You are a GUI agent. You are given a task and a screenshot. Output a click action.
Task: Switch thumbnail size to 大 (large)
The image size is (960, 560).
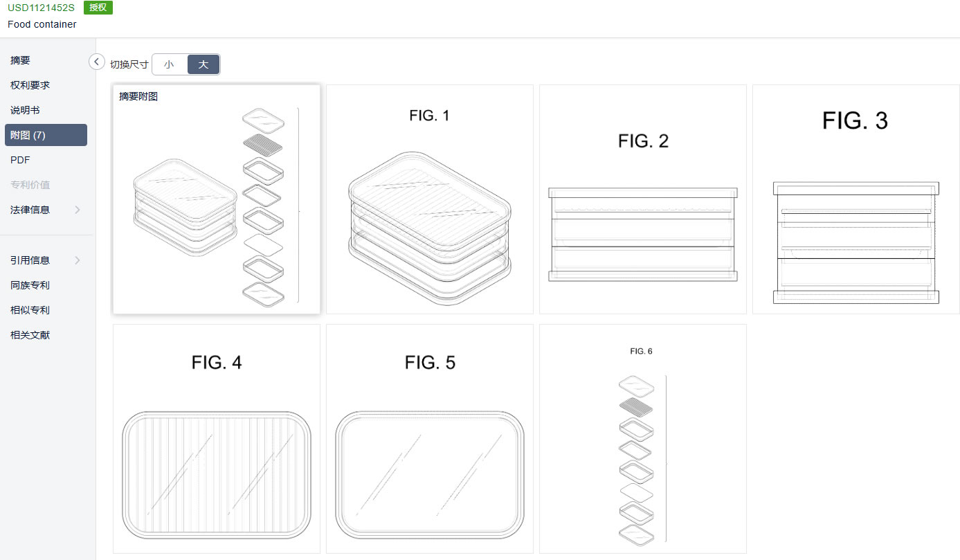click(x=203, y=64)
